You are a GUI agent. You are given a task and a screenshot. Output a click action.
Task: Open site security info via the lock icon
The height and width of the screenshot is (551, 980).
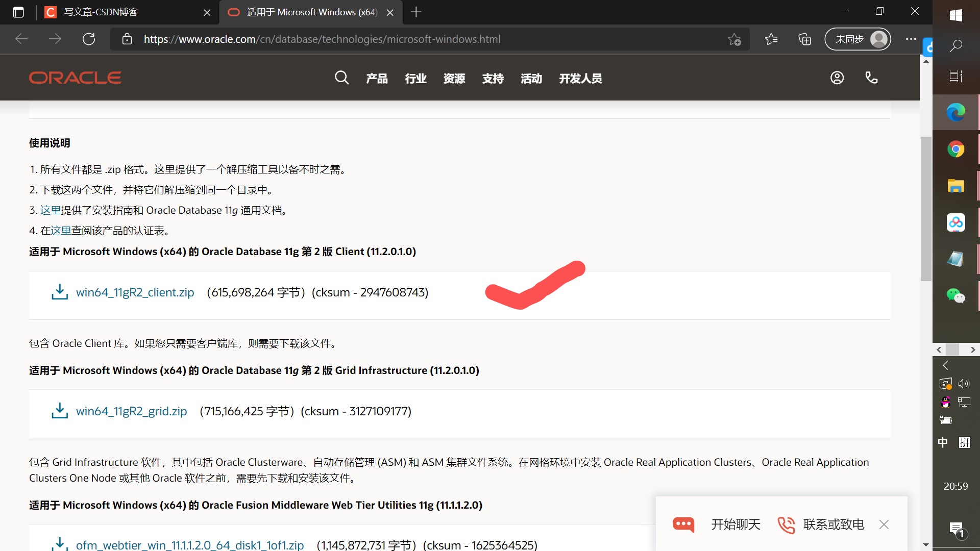point(127,39)
